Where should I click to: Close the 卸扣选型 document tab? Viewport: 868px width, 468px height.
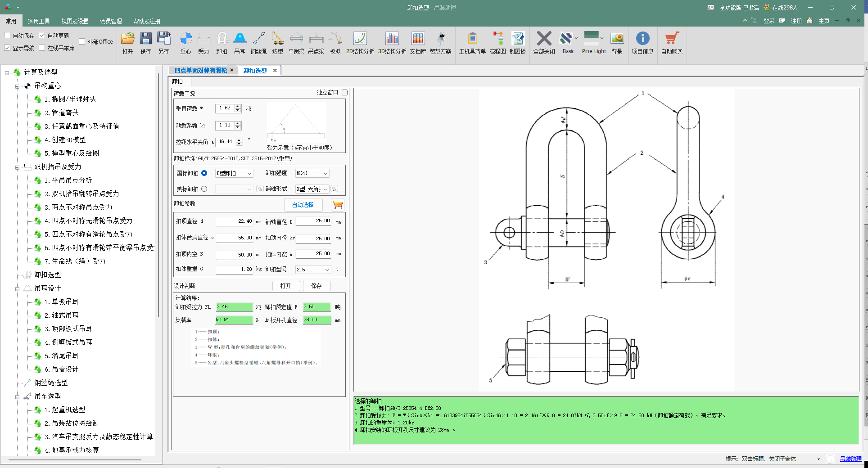tap(275, 70)
